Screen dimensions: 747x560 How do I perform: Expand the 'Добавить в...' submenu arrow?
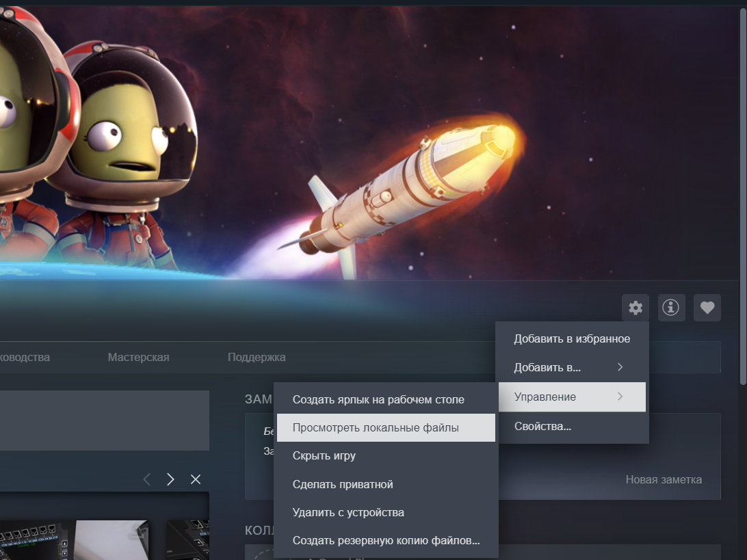[x=620, y=367]
